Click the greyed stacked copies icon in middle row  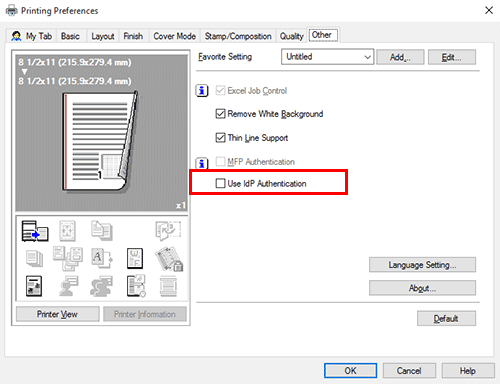tap(35, 259)
